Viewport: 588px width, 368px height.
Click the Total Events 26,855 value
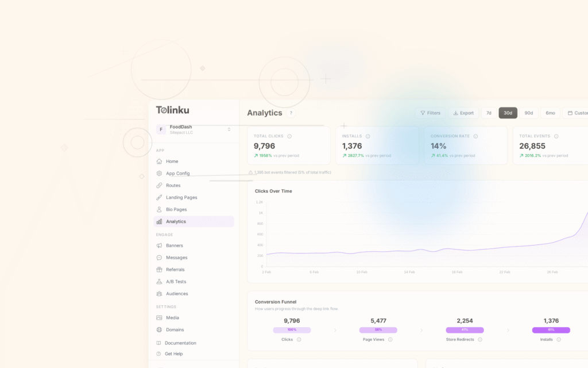(532, 146)
